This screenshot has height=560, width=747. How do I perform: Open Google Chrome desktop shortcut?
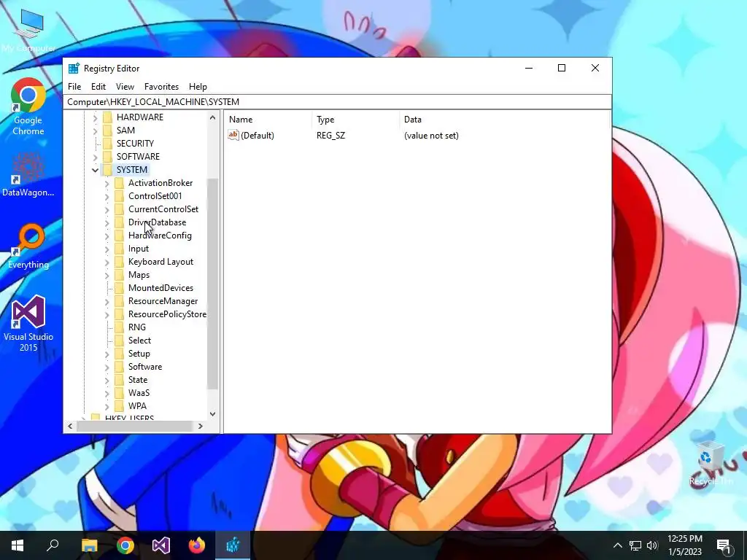tap(28, 107)
